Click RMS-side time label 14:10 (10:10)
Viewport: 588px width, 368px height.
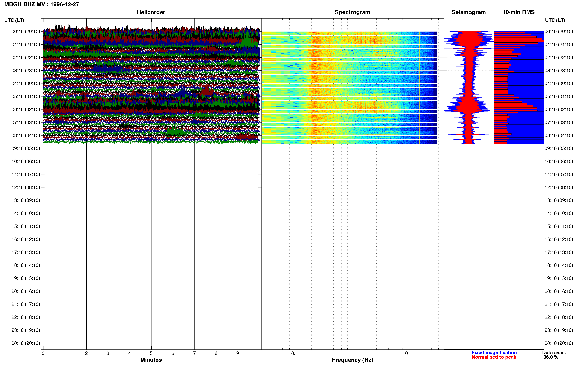559,213
